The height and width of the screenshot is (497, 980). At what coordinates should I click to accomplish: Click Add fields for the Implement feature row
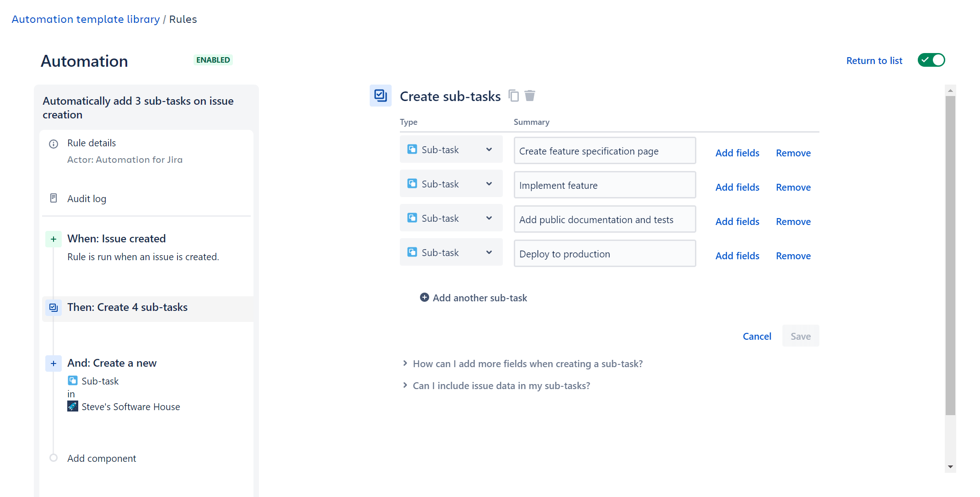(x=737, y=187)
